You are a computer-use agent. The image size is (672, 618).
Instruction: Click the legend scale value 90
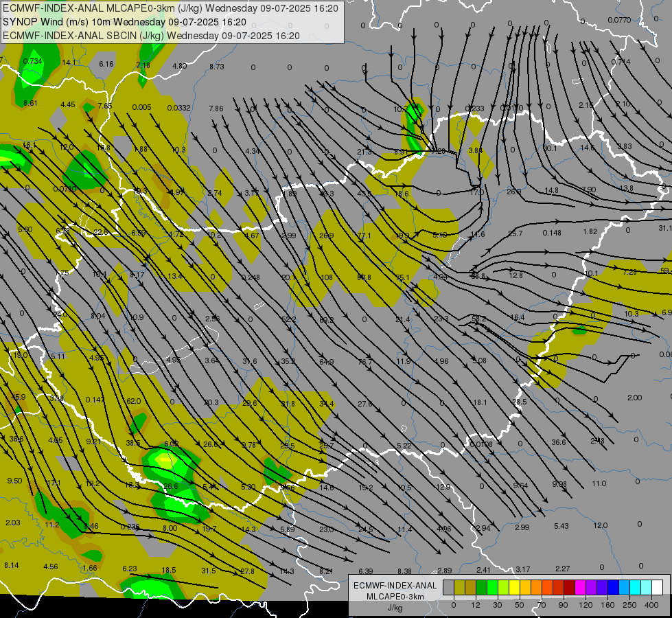point(563,605)
